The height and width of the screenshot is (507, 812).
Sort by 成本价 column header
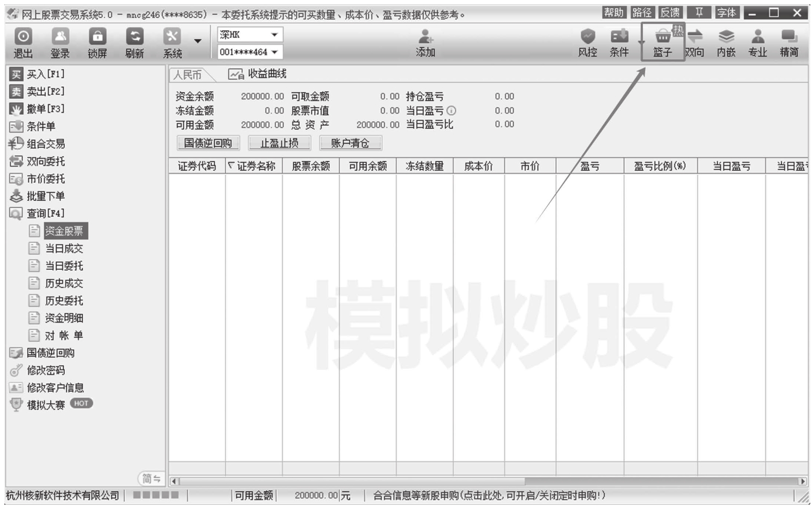point(479,166)
